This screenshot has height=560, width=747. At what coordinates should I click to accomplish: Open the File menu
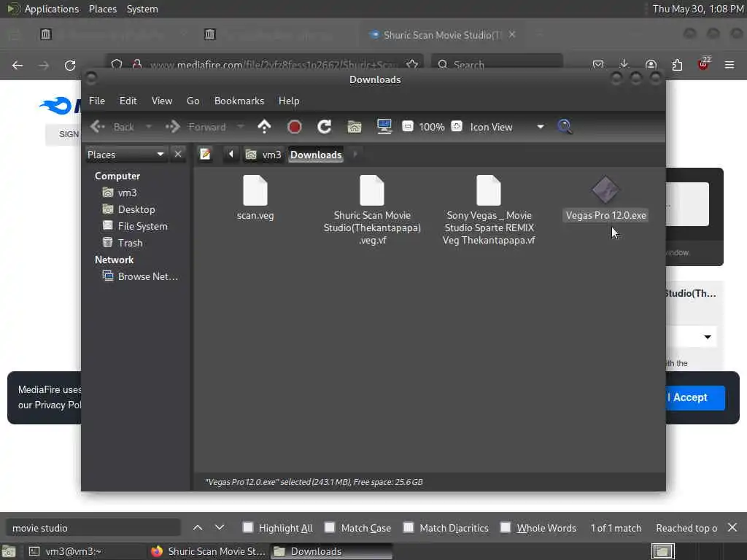(97, 101)
